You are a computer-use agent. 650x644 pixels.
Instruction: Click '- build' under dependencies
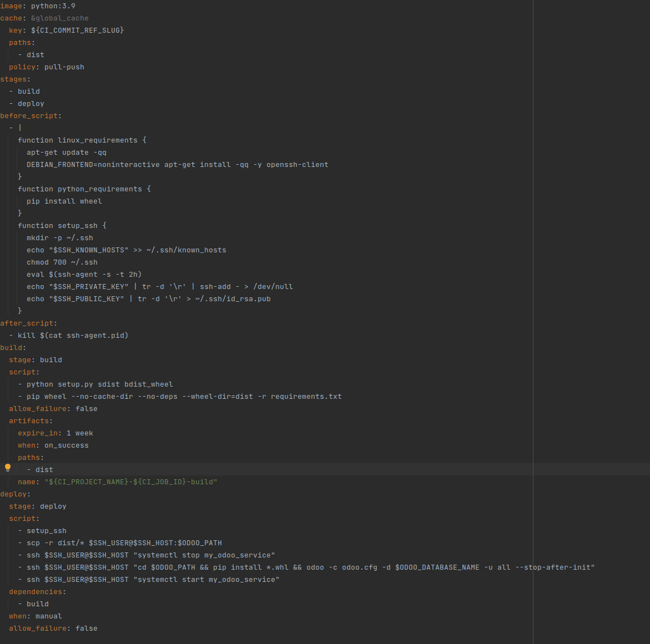(33, 604)
